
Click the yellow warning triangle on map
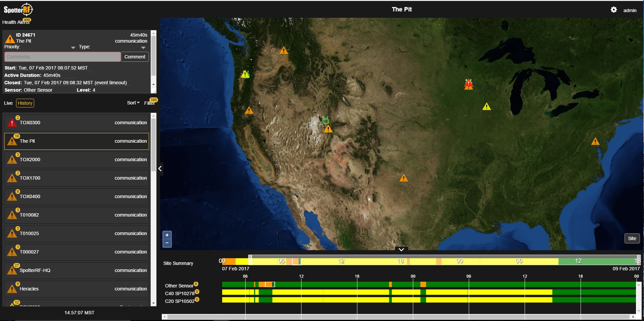pyautogui.click(x=486, y=107)
